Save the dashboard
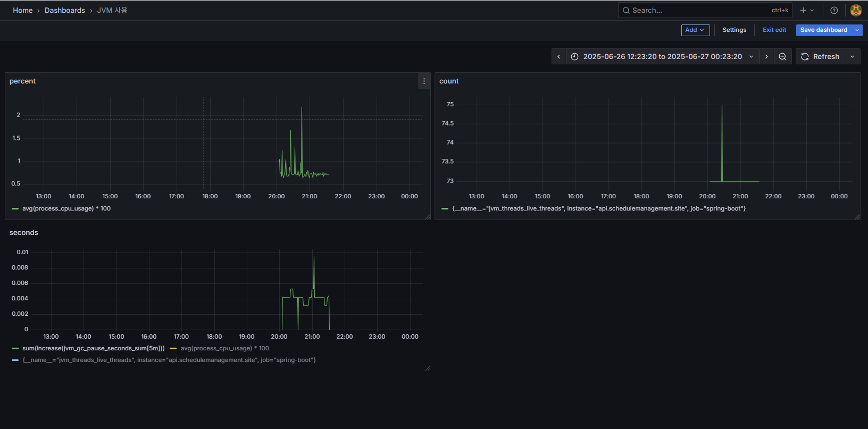This screenshot has height=429, width=868. point(823,30)
